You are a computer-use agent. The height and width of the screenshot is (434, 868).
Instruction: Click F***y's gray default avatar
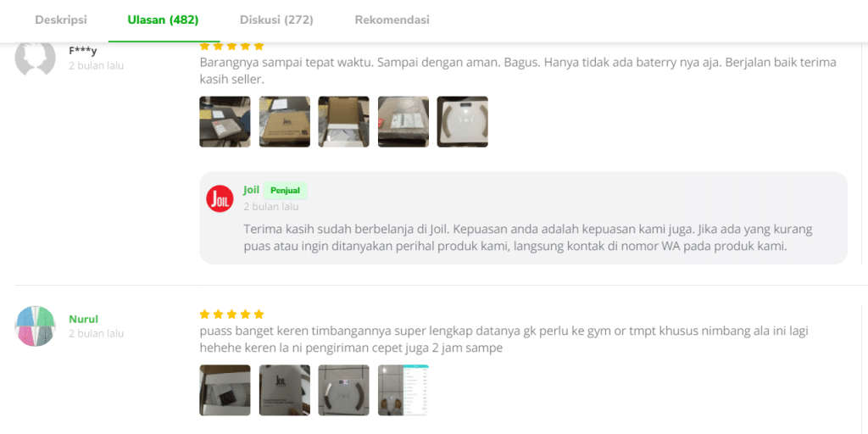(35, 57)
